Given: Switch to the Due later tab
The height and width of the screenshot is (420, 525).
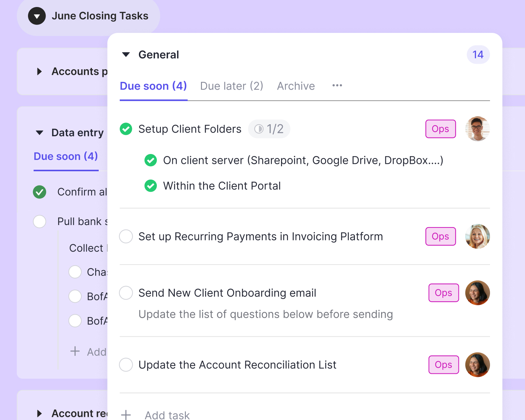Looking at the screenshot, I should pos(231,86).
